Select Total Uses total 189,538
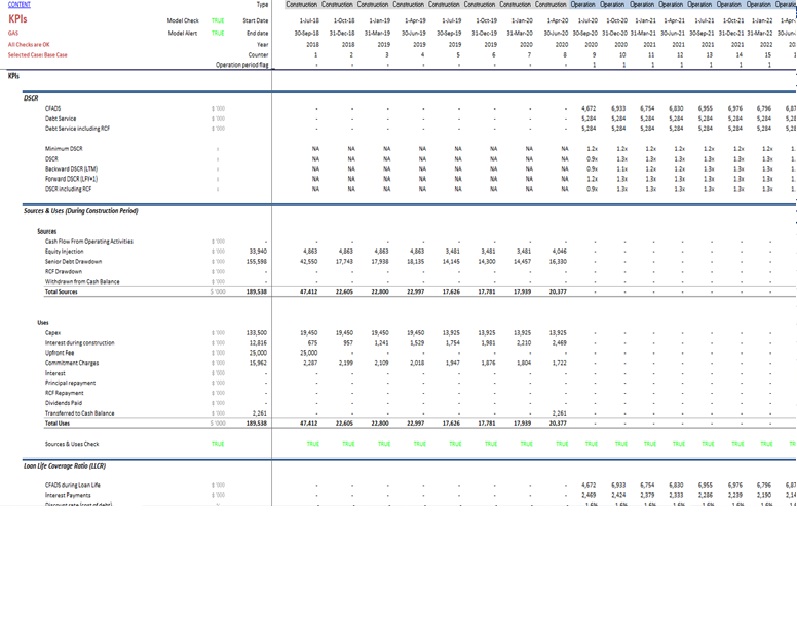The image size is (797, 637). coord(257,423)
